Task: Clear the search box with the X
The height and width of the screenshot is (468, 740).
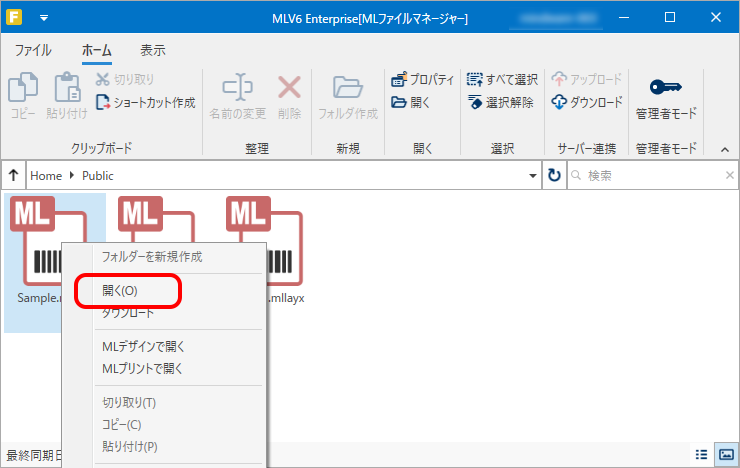Action: (x=729, y=176)
